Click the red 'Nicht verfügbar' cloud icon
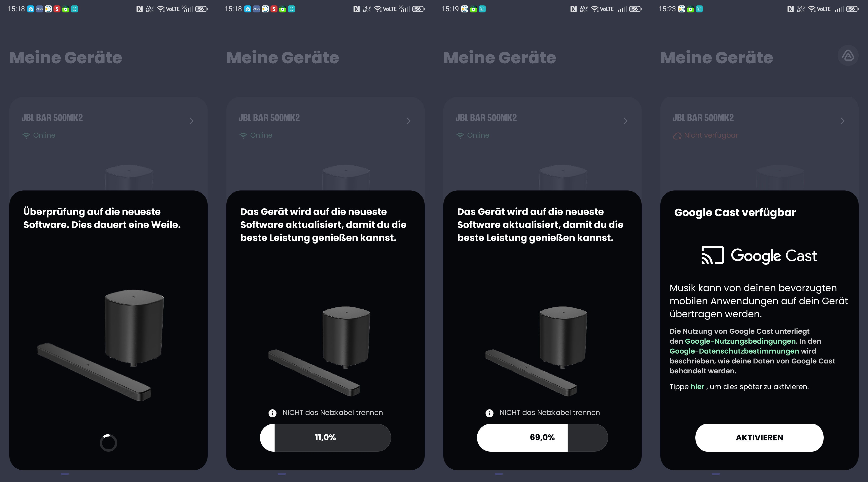 (x=677, y=136)
